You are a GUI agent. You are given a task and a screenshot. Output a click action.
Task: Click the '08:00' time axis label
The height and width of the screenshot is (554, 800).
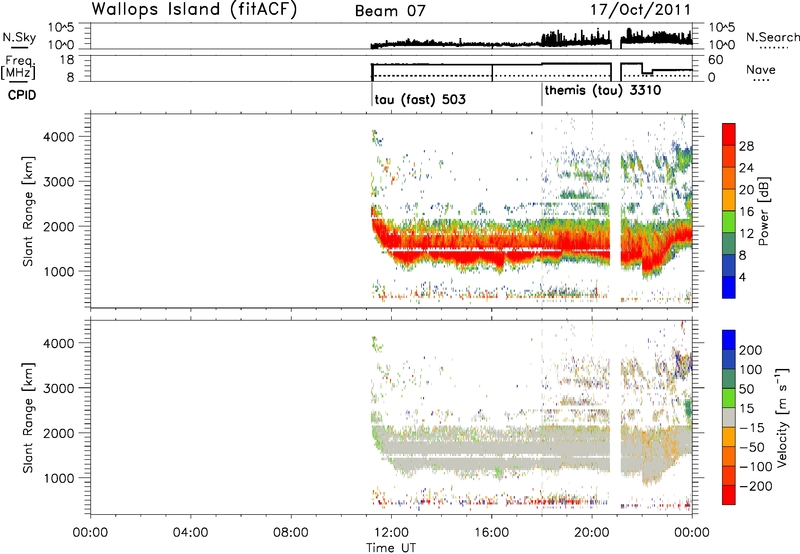[291, 533]
